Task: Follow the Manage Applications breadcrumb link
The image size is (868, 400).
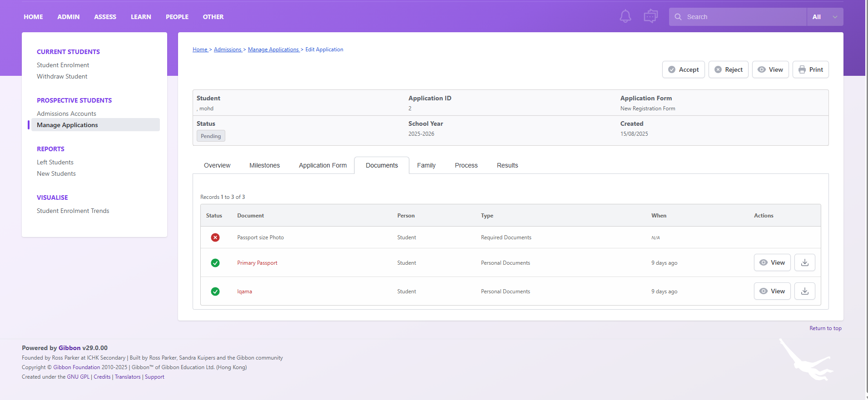Action: (x=273, y=49)
